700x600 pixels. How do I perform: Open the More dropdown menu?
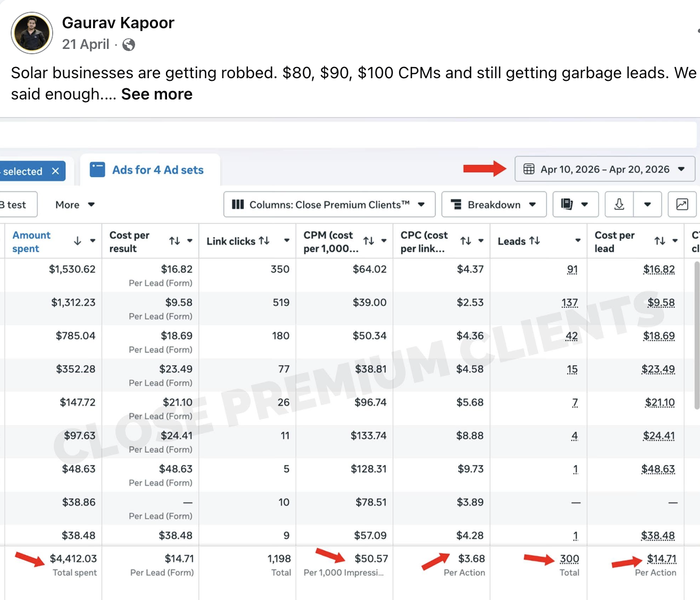coord(75,205)
